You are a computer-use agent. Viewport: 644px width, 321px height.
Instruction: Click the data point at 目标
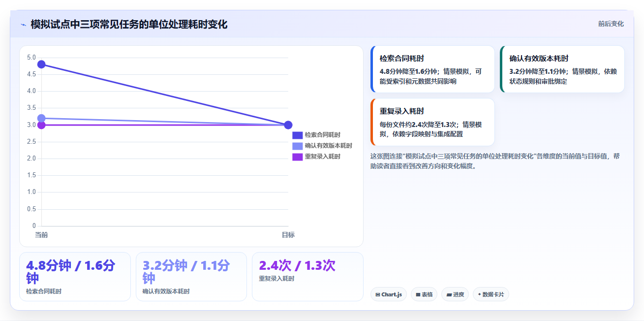[288, 125]
